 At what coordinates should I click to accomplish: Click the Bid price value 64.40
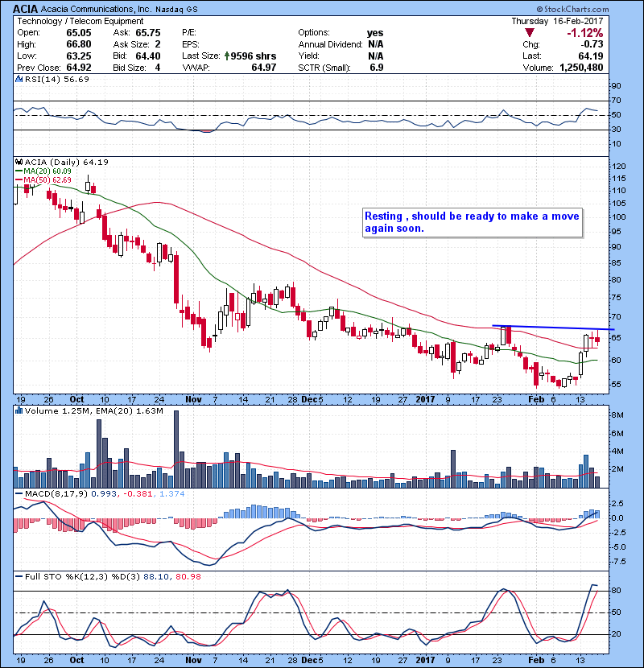(148, 56)
